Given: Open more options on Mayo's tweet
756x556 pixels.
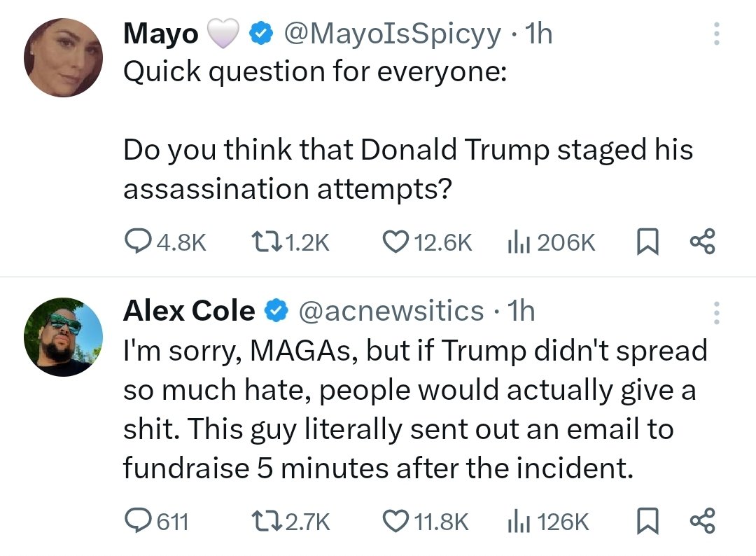Looking at the screenshot, I should tap(716, 34).
